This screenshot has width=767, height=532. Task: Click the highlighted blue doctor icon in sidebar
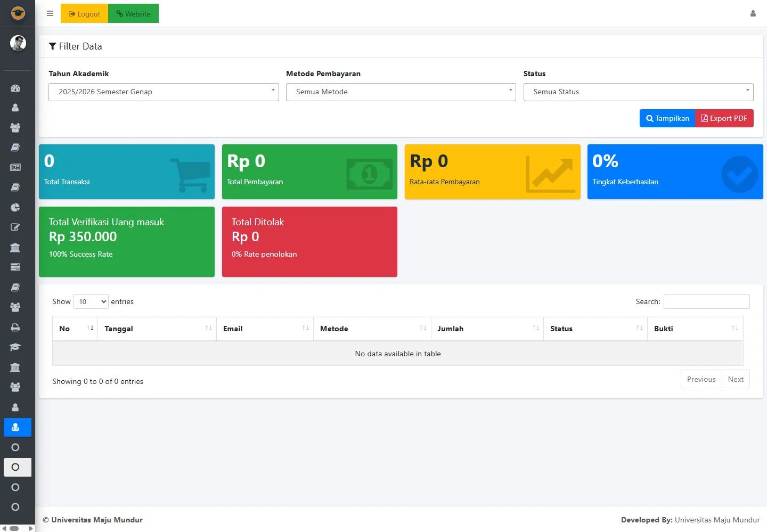(15, 427)
